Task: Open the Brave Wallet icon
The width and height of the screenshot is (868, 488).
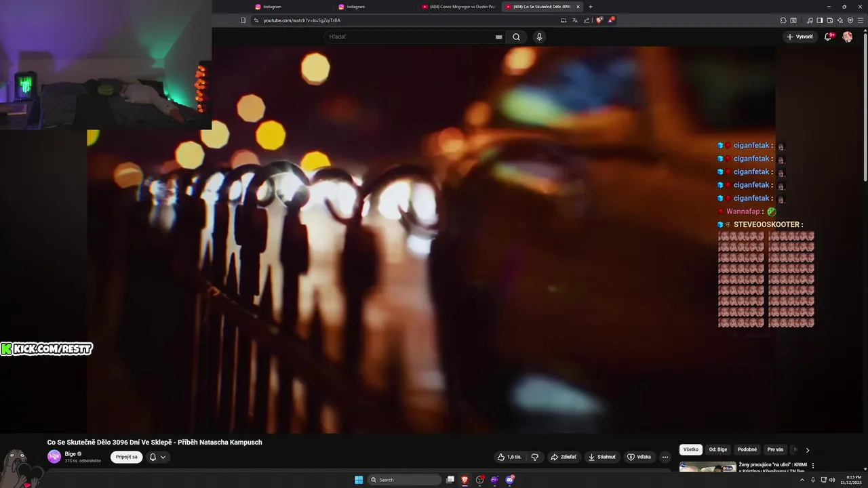Action: (830, 20)
